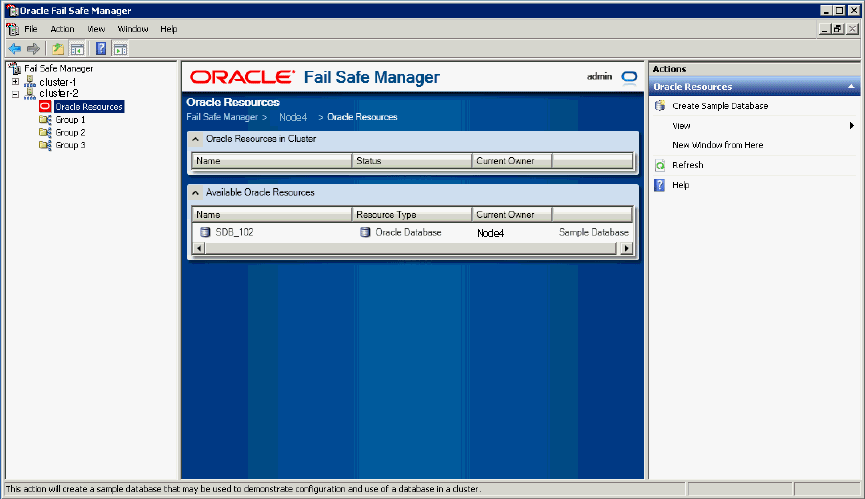865x499 pixels.
Task: Click the Up one level folder icon
Action: 57,49
